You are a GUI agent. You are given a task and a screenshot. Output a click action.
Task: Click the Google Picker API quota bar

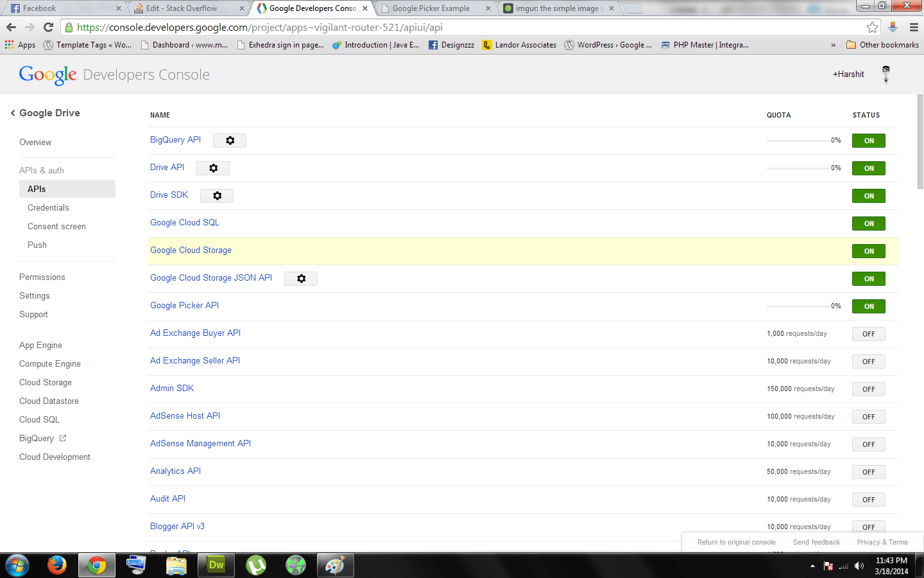point(798,306)
